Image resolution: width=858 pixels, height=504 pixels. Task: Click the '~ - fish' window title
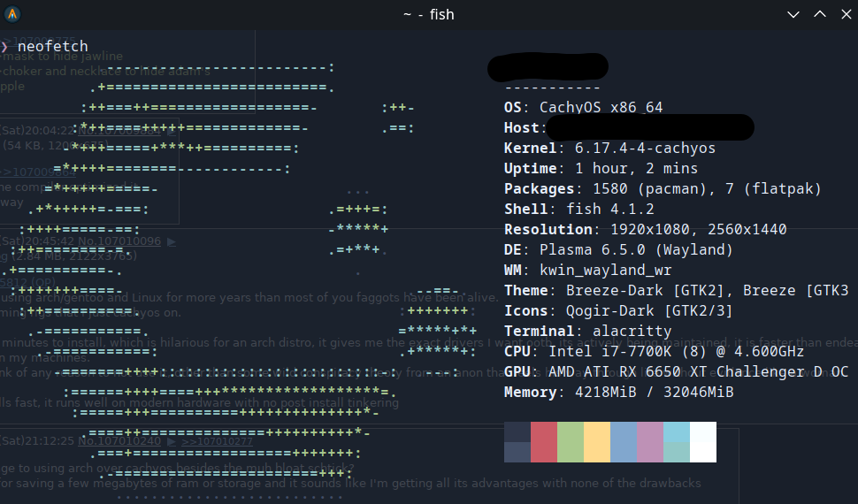click(x=428, y=15)
